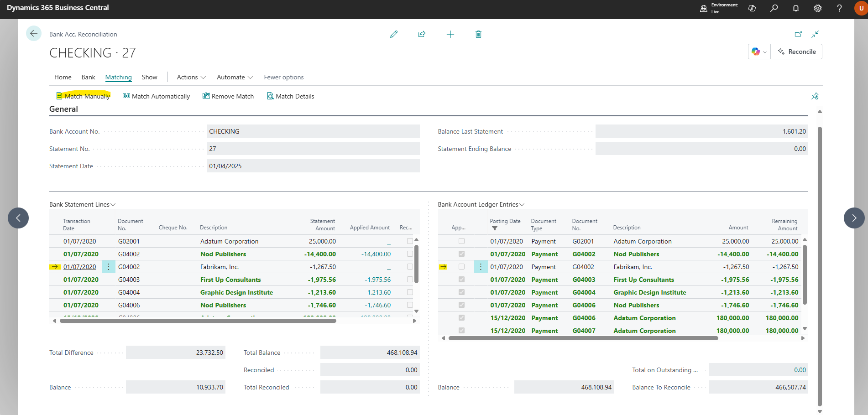Create new record with plus icon

coord(450,34)
